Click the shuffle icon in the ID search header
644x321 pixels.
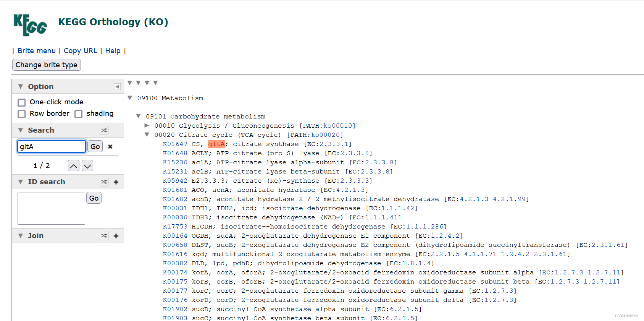pyautogui.click(x=104, y=182)
